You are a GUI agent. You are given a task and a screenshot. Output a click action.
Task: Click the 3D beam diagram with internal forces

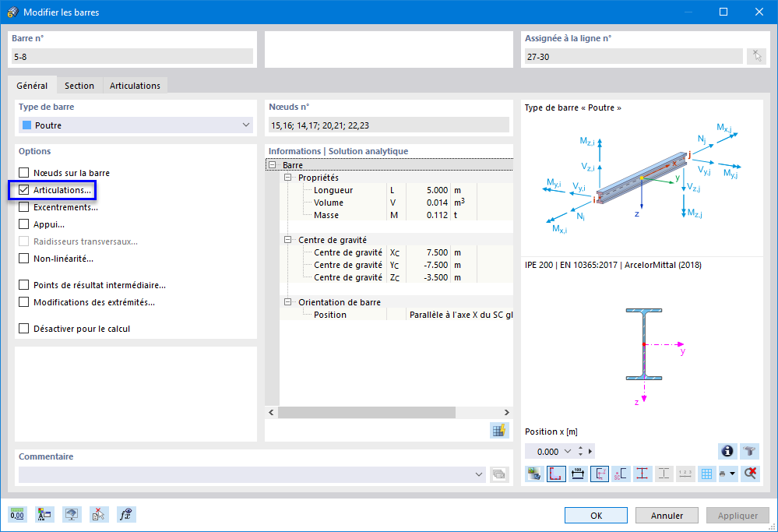point(642,178)
